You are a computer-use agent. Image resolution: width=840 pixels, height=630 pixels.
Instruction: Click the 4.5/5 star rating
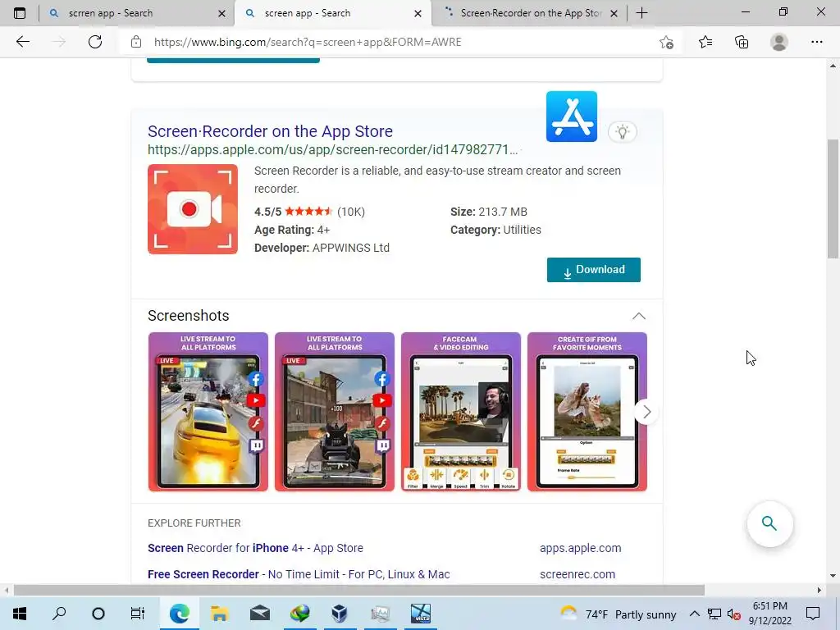pos(309,212)
